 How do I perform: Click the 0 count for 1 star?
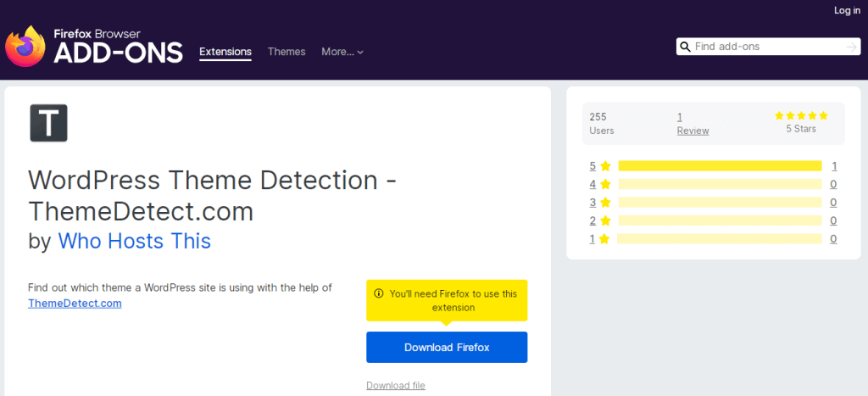point(834,239)
